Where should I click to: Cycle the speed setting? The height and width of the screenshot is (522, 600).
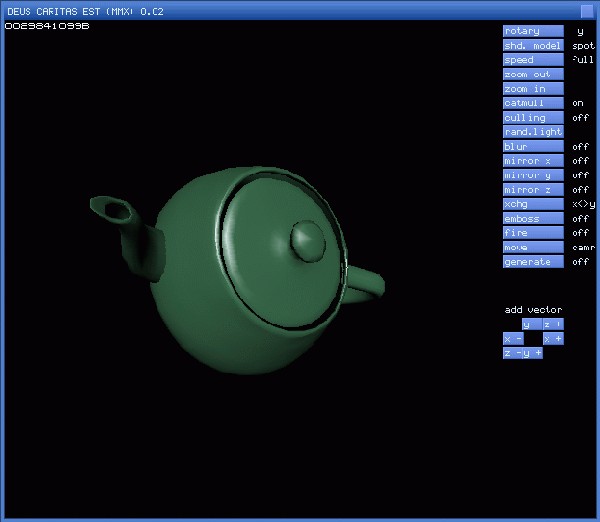click(532, 60)
